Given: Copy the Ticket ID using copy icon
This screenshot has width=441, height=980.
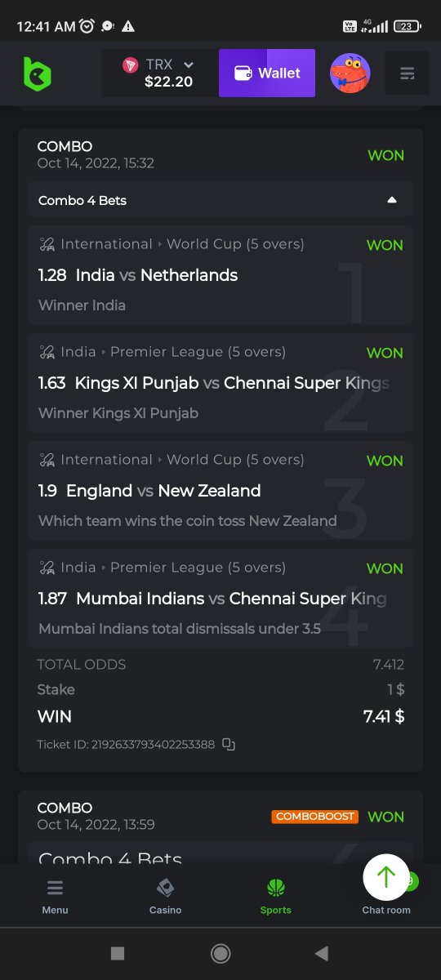Looking at the screenshot, I should click(x=229, y=744).
